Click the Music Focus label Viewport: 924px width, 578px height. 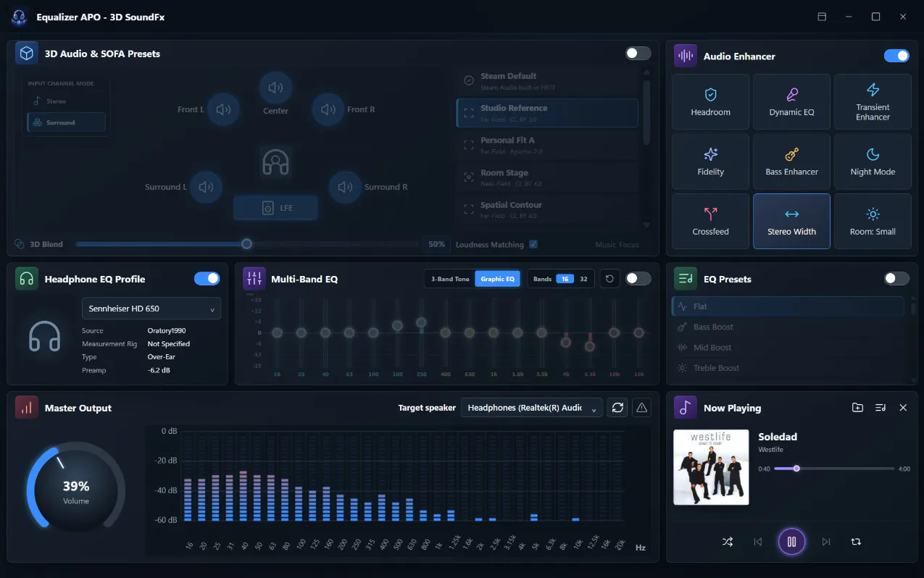617,245
